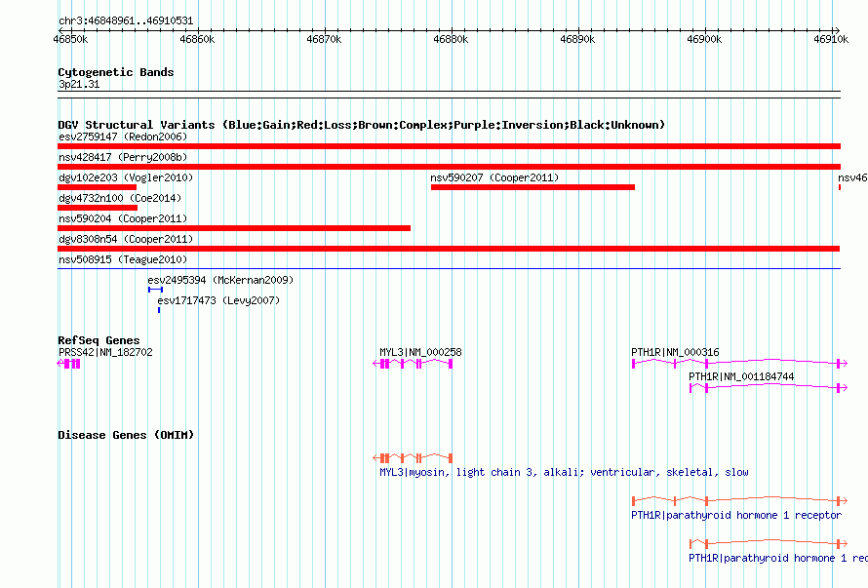This screenshot has width=868, height=588.
Task: Click the esv1717473 (Levy2007) blue marker
Action: click(x=159, y=310)
